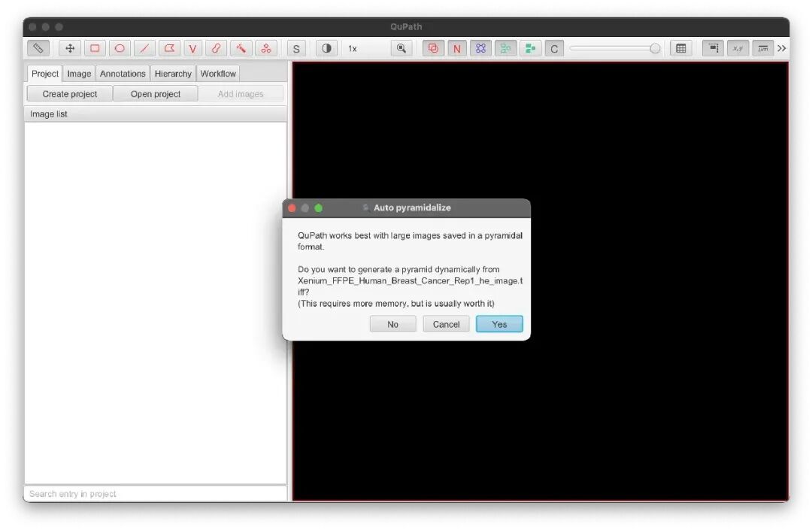The image size is (812, 530).
Task: Click the Image list header
Action: point(156,114)
